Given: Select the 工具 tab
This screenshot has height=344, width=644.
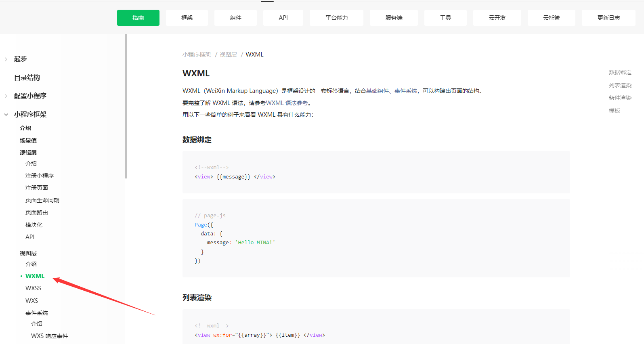Looking at the screenshot, I should pyautogui.click(x=445, y=18).
